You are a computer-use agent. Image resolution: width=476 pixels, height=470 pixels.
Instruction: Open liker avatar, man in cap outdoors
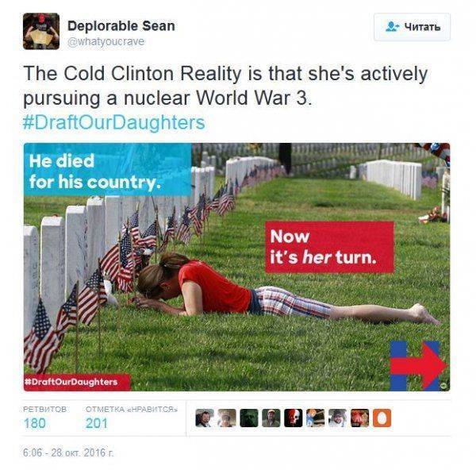click(271, 418)
